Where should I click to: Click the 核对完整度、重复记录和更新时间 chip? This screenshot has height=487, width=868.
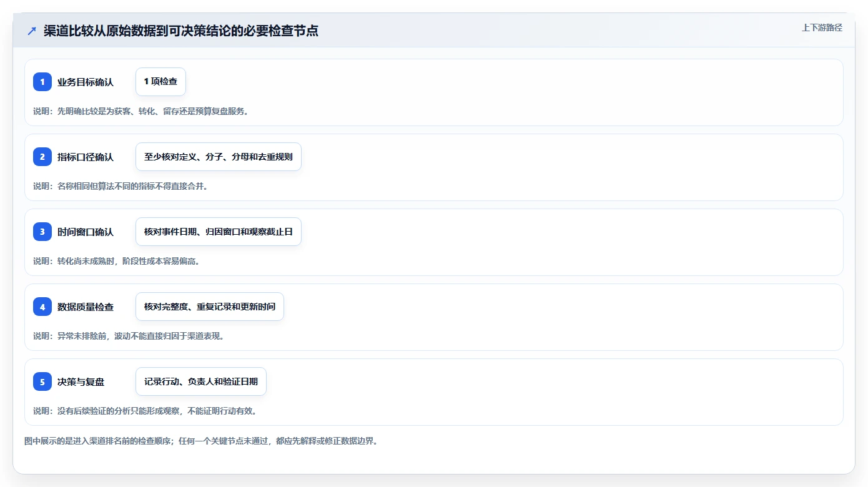[210, 307]
